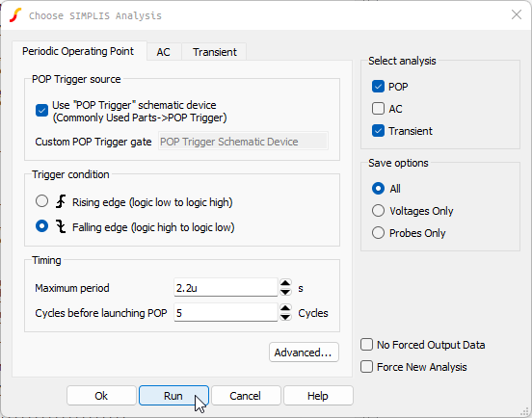532x418 pixels.
Task: Click the SIMPLIS logo icon in title bar
Action: point(15,15)
